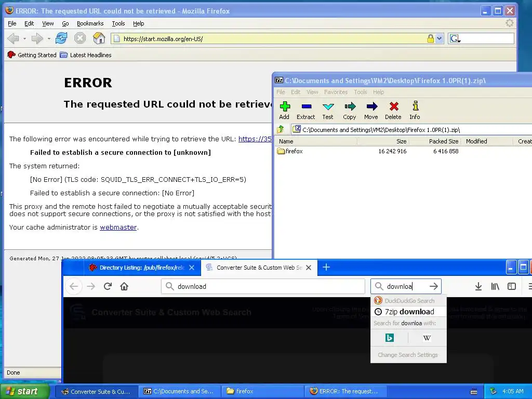The height and width of the screenshot is (399, 532).
Task: Click the Stop button in old Firefox
Action: coord(80,38)
